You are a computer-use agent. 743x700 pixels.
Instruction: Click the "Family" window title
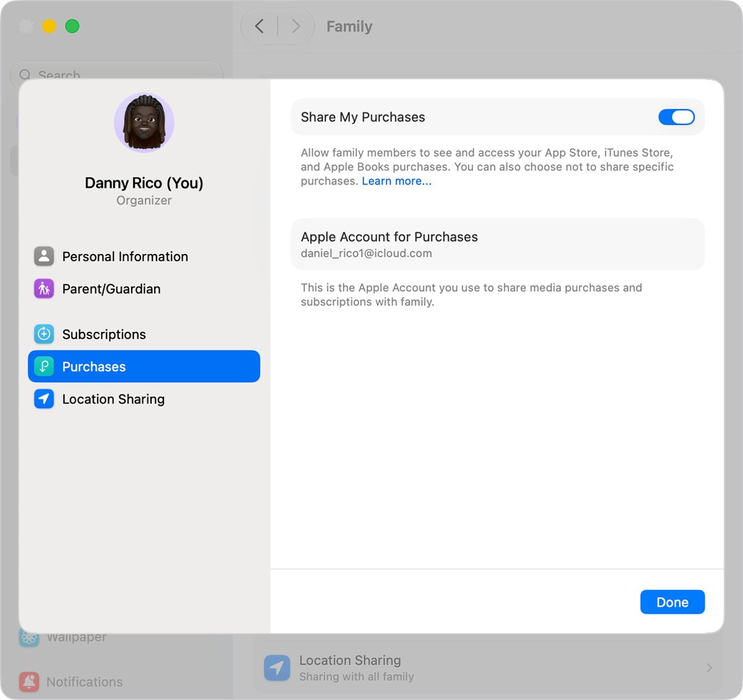point(349,27)
